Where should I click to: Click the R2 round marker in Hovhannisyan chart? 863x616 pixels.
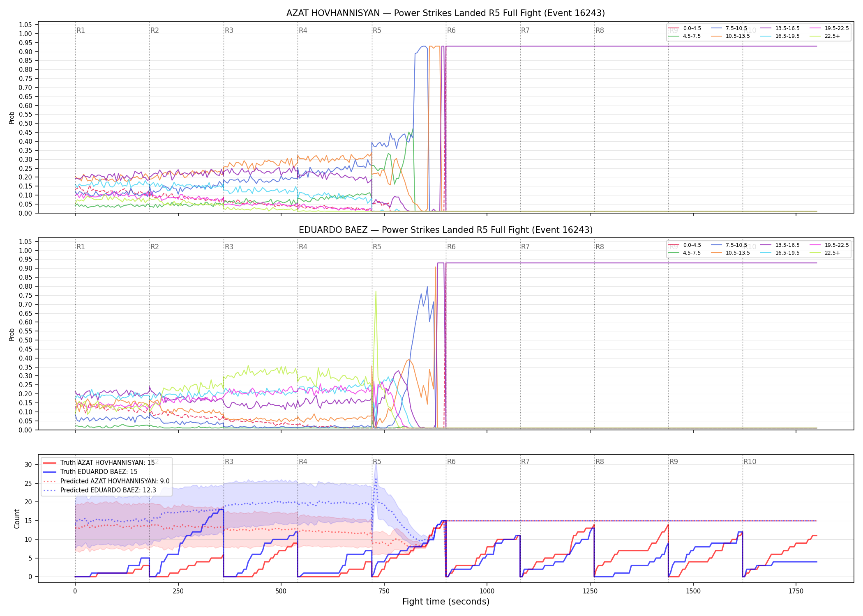pos(155,30)
